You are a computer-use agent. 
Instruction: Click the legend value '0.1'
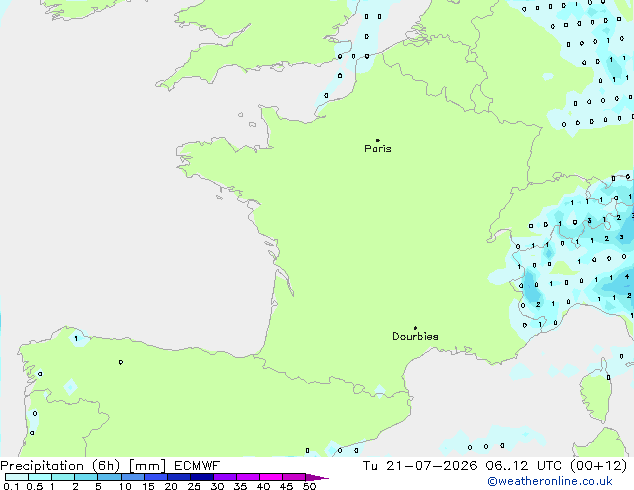pos(11,486)
